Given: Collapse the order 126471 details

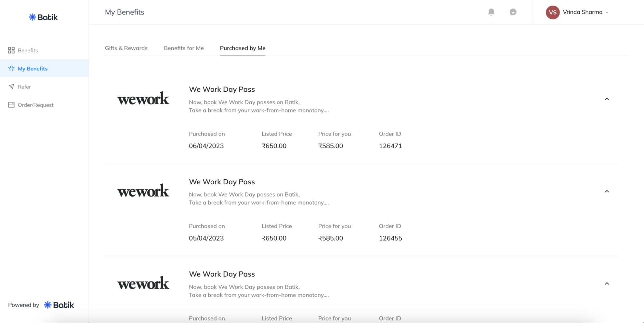Looking at the screenshot, I should click(607, 99).
